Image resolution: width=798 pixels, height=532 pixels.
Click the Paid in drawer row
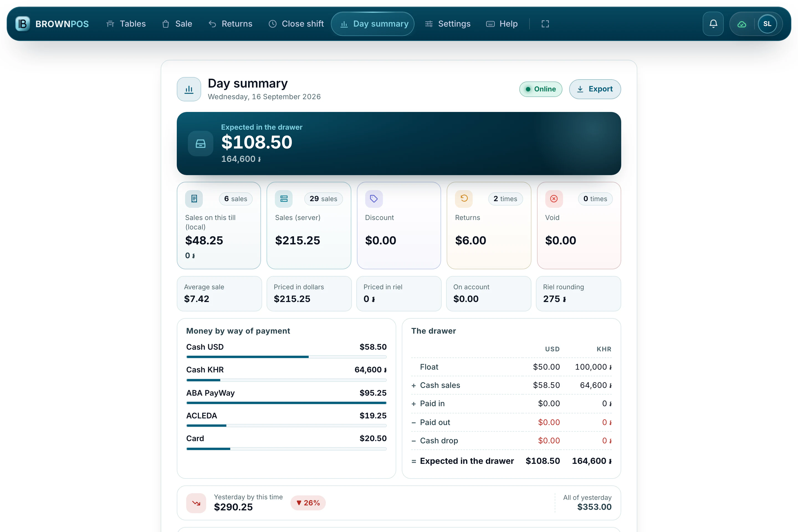(511, 403)
